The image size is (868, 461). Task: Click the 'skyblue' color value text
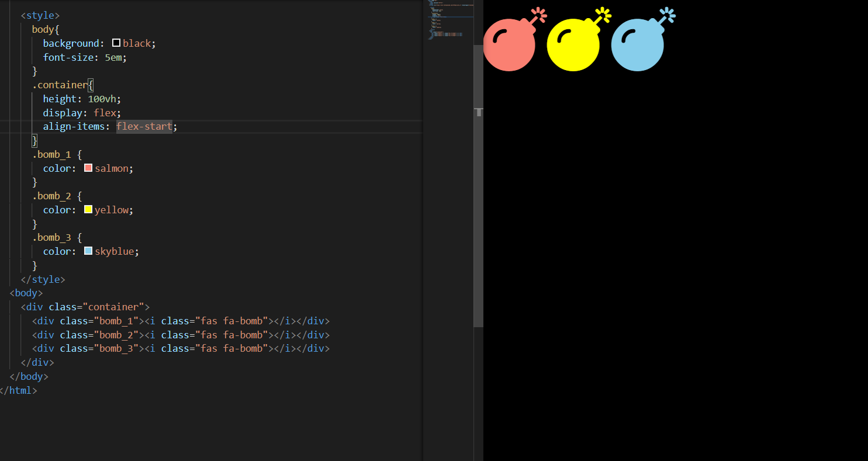point(114,251)
